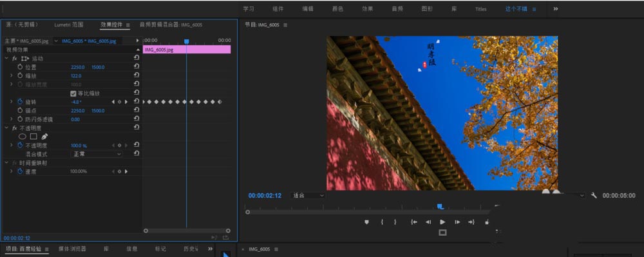Open 音频剪辑混合器 tab
Screen dimensions: 644x257
pos(171,24)
